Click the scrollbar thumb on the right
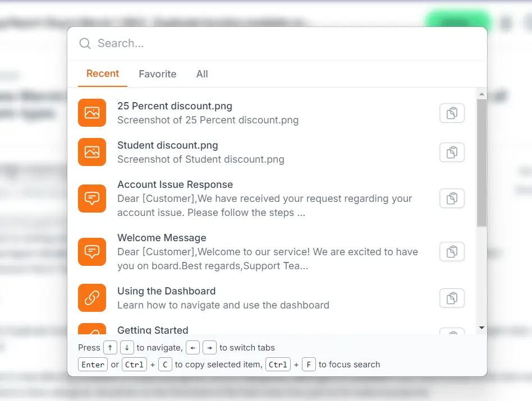The height and width of the screenshot is (401, 532). (481, 163)
